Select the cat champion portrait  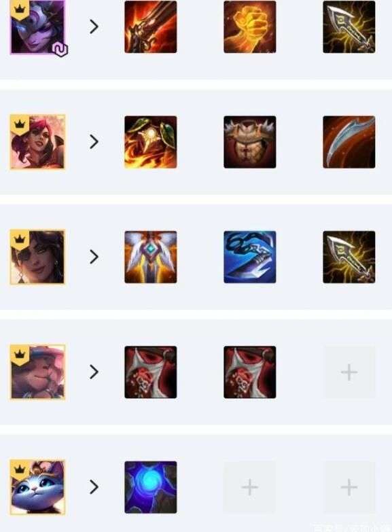37,487
